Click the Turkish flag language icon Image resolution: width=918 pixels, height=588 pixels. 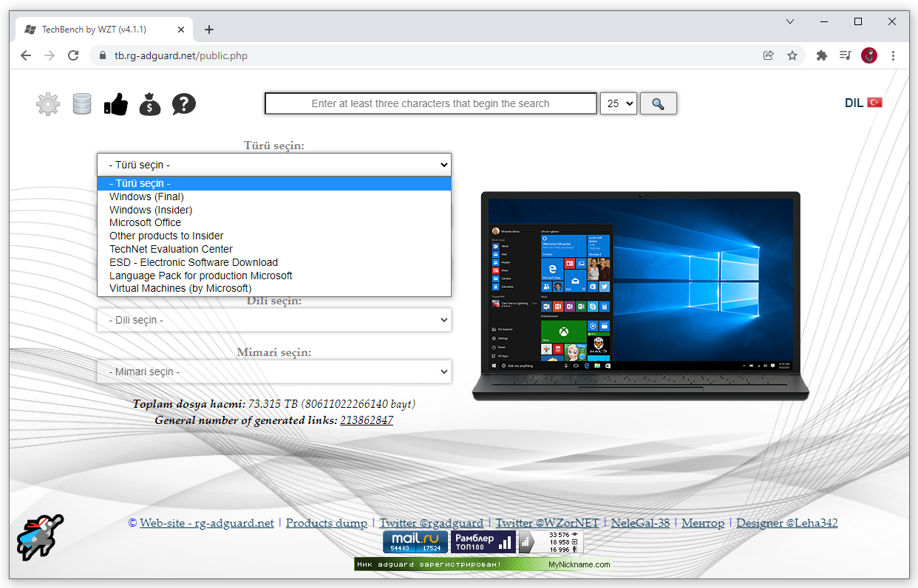pos(875,103)
